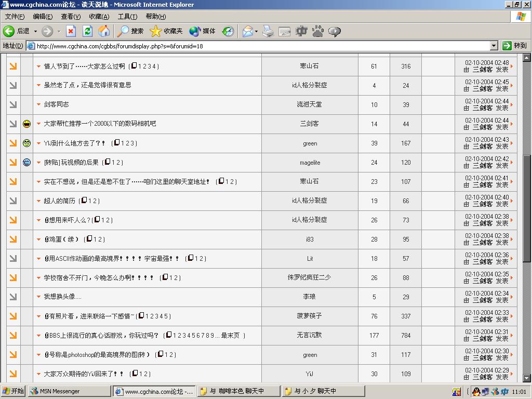Screen dimensions: 532x399
Task: Click the 开始 Start button
Action: pyautogui.click(x=14, y=391)
